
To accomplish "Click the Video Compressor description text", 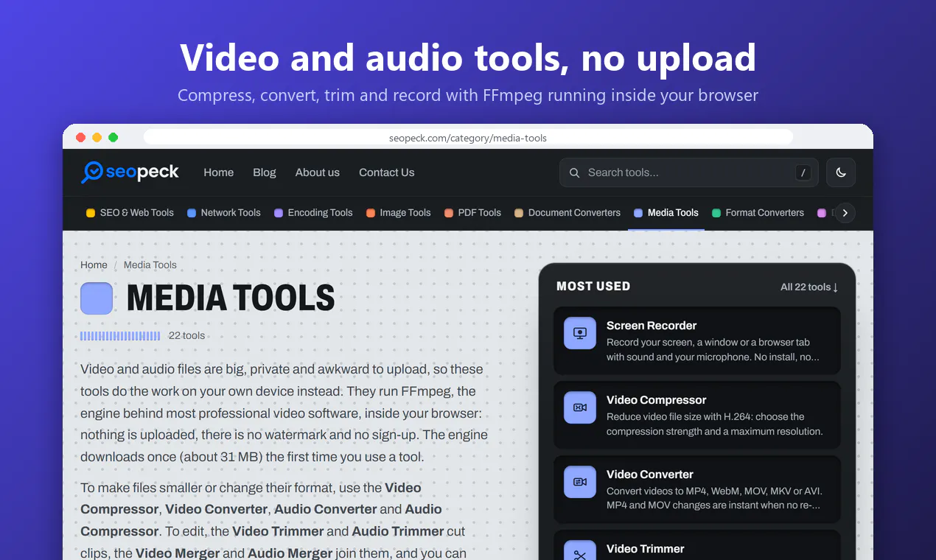I will 715,424.
